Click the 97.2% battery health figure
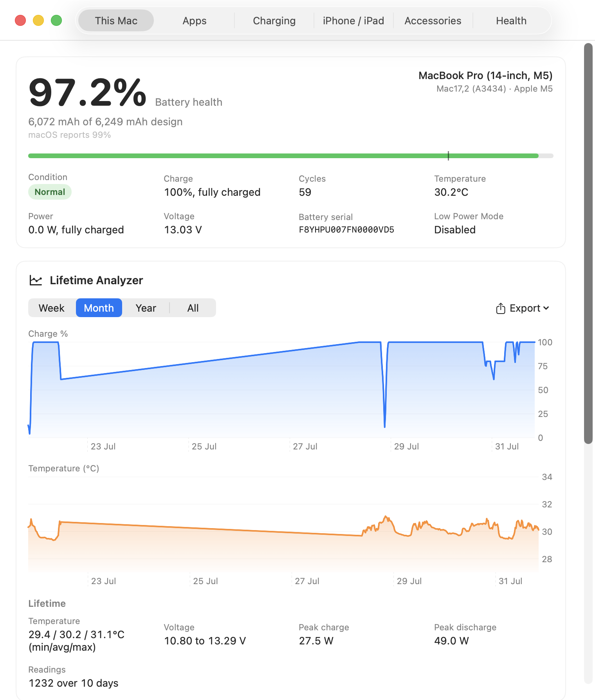 coord(88,93)
